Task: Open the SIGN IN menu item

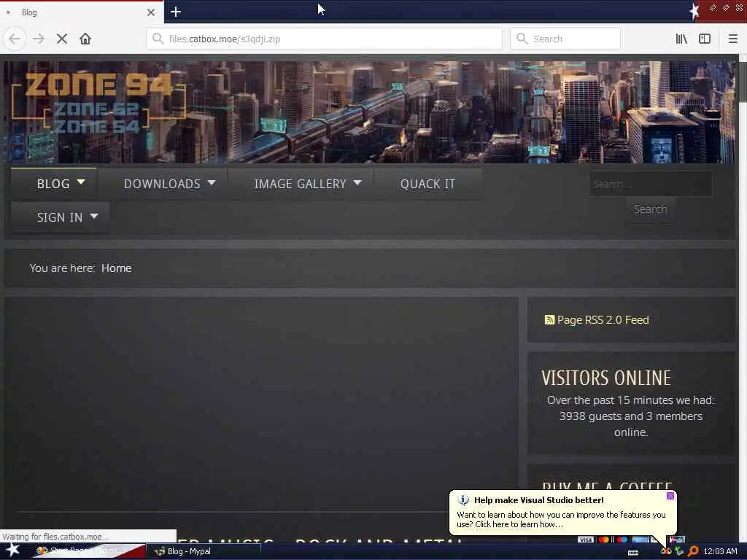Action: coord(60,217)
